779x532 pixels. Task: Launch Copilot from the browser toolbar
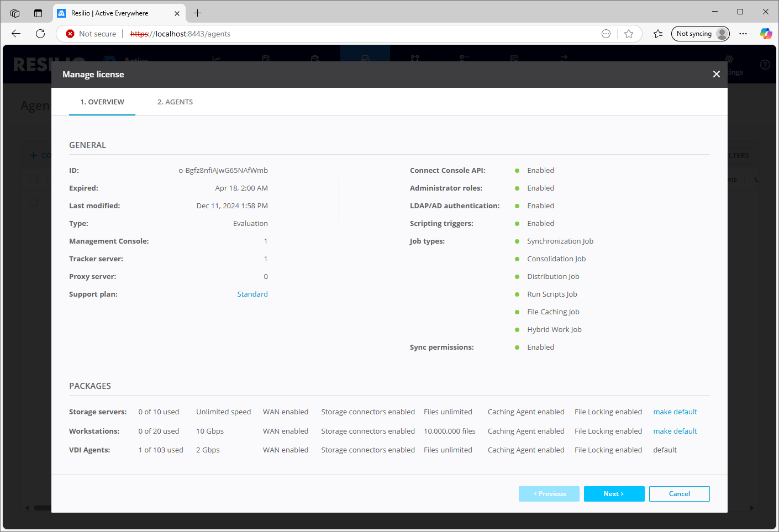766,34
